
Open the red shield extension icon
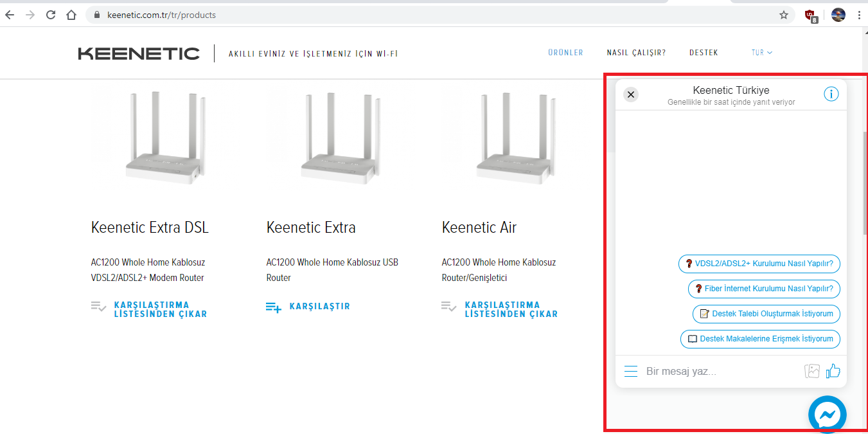811,15
